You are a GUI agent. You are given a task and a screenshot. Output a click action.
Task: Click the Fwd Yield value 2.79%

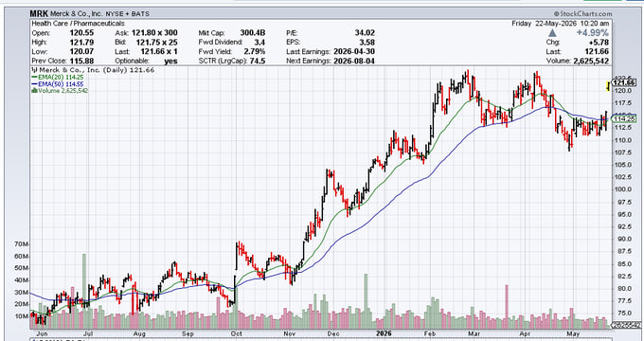(x=255, y=52)
